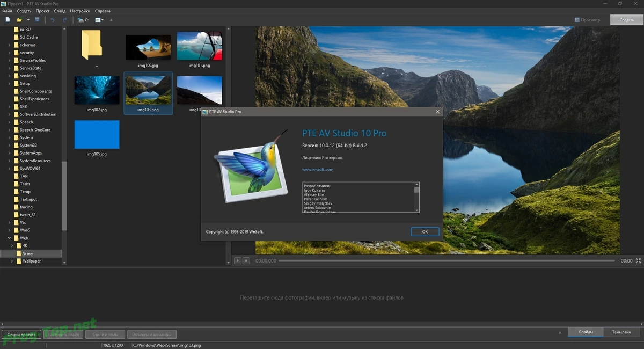The width and height of the screenshot is (644, 349).
Task: Select the SchCache folder in tree
Action: click(28, 37)
